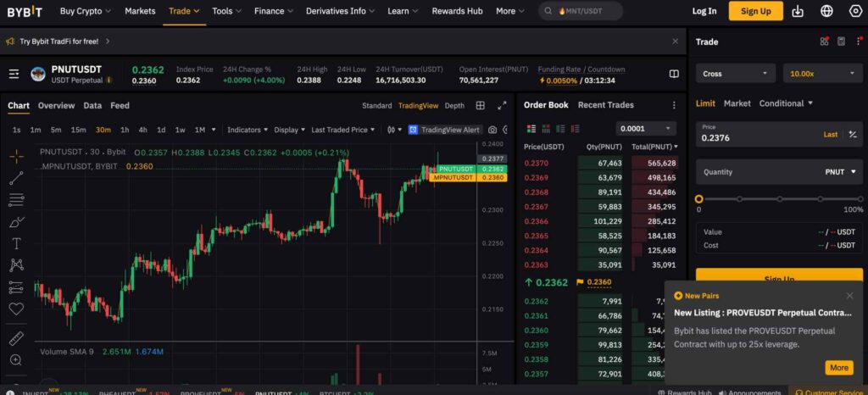The width and height of the screenshot is (868, 395).
Task: Select the trend line drawing tool
Action: click(x=17, y=178)
